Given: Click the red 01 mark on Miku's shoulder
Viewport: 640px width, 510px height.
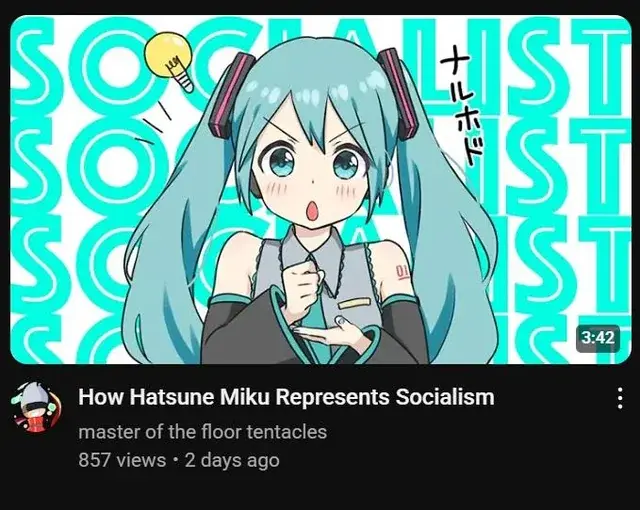Looking at the screenshot, I should (x=401, y=272).
